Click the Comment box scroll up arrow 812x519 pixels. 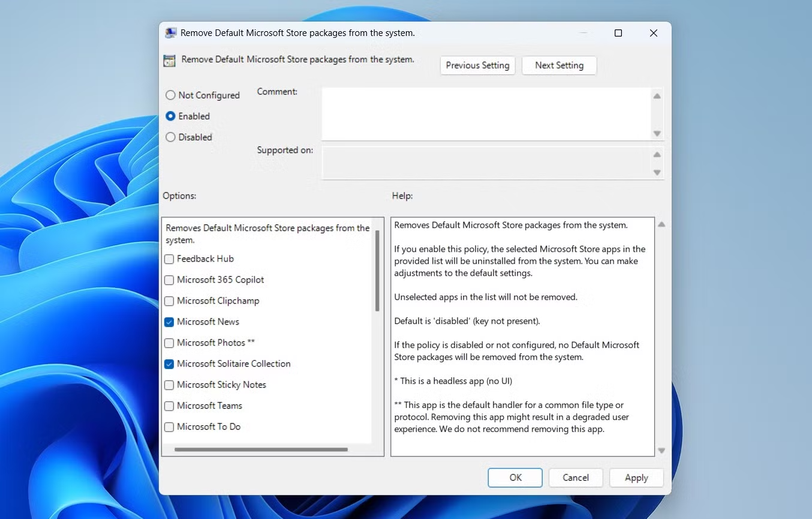[x=657, y=96]
